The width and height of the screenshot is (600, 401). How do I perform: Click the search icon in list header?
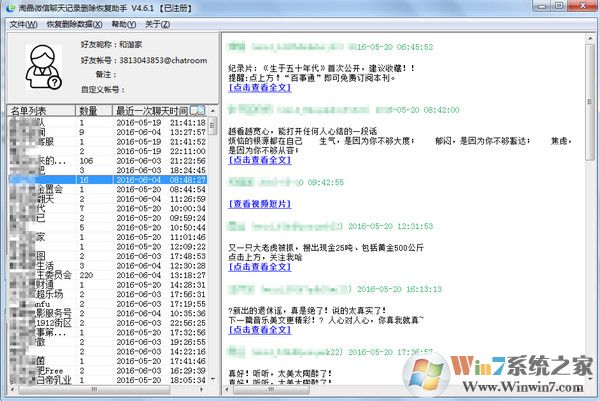(x=197, y=109)
